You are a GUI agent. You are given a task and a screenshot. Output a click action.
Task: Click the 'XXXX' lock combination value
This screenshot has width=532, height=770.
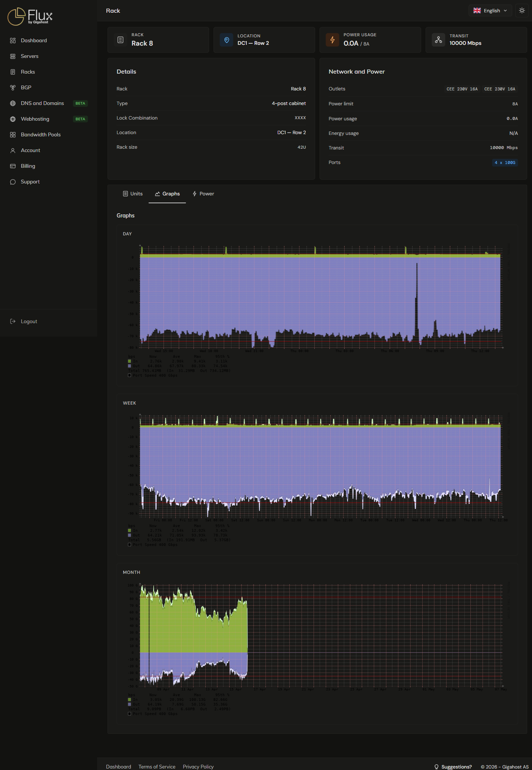(300, 118)
